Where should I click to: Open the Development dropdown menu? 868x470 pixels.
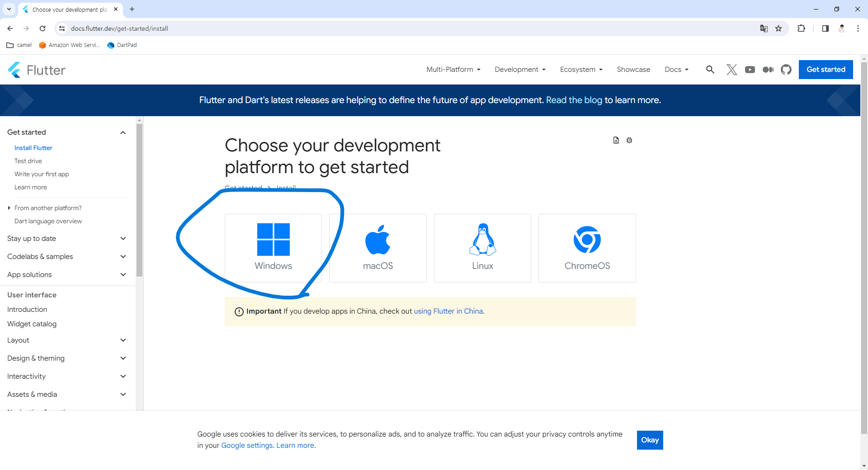520,70
